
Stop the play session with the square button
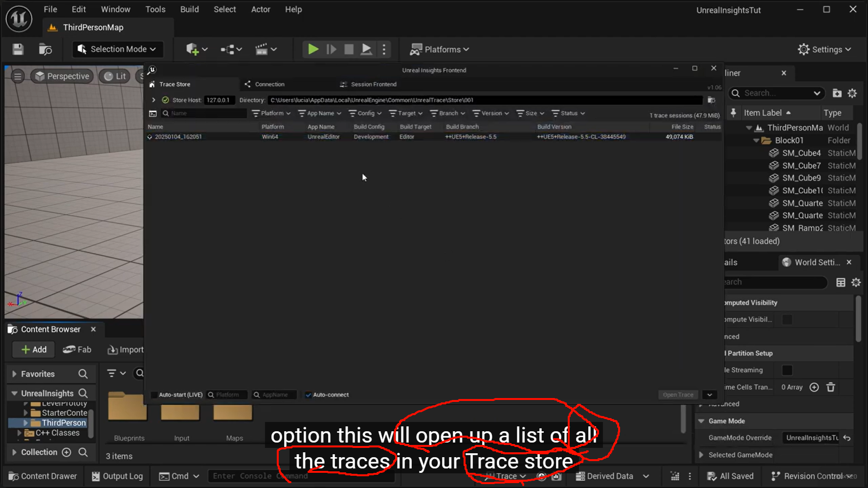click(x=349, y=49)
